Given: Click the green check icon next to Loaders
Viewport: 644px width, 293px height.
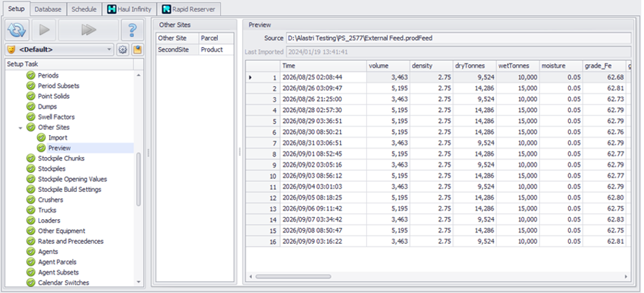Looking at the screenshot, I should point(31,221).
